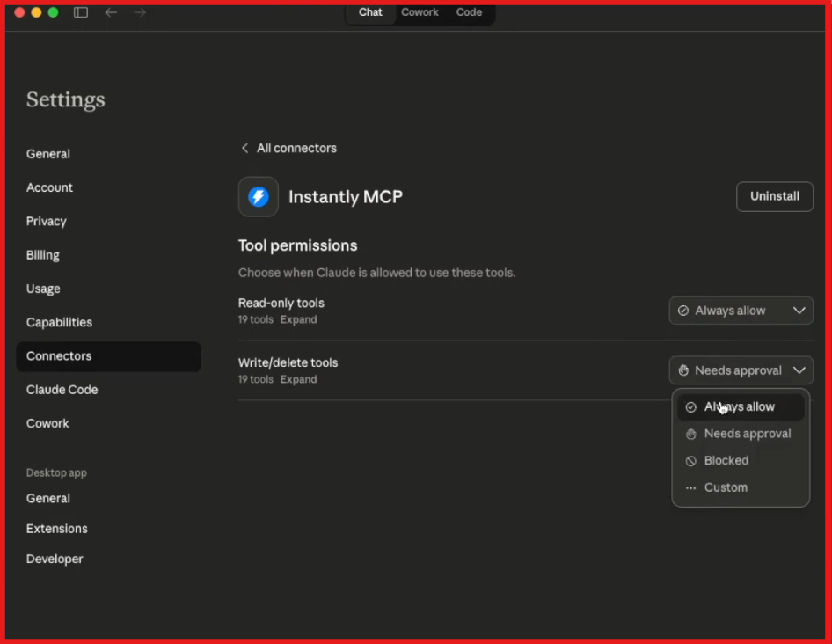The width and height of the screenshot is (832, 644).
Task: Expand the Write/delete tools list
Action: [299, 379]
